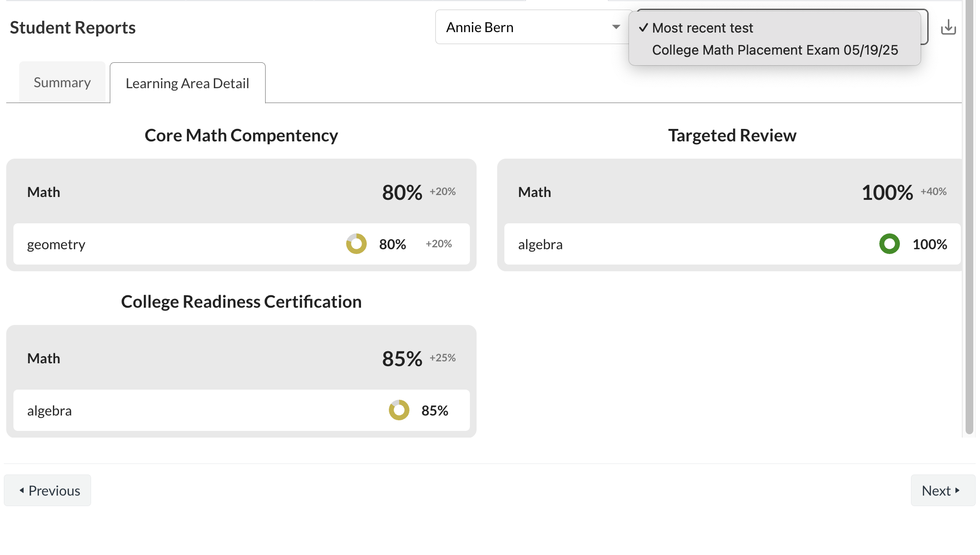The image size is (980, 555).
Task: Click the 85% Math score in College Readiness
Action: click(402, 358)
